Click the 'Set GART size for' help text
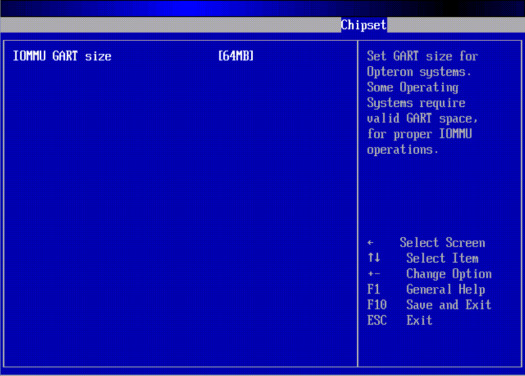 (422, 56)
